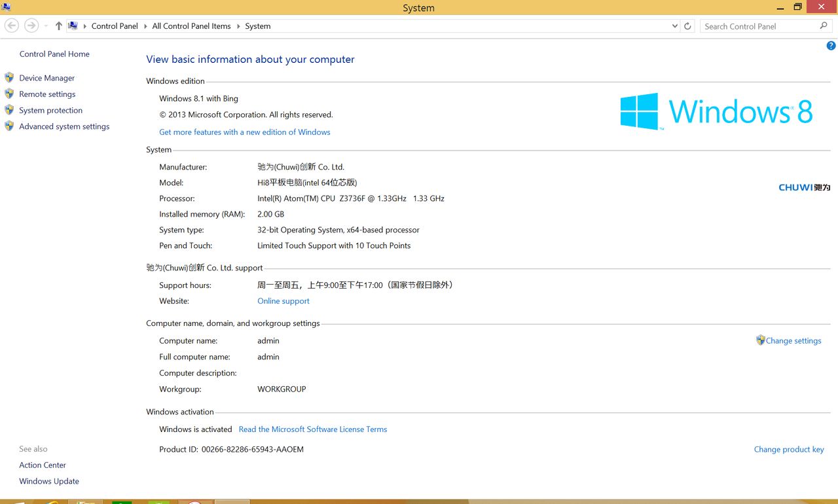This screenshot has width=838, height=504.
Task: Click the CHUWI manufacturer logo
Action: coord(805,187)
